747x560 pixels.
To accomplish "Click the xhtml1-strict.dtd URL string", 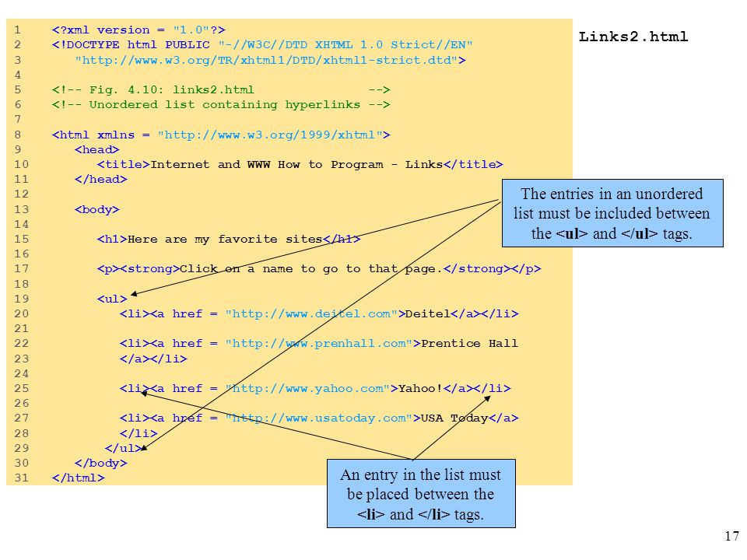I will pos(270,60).
